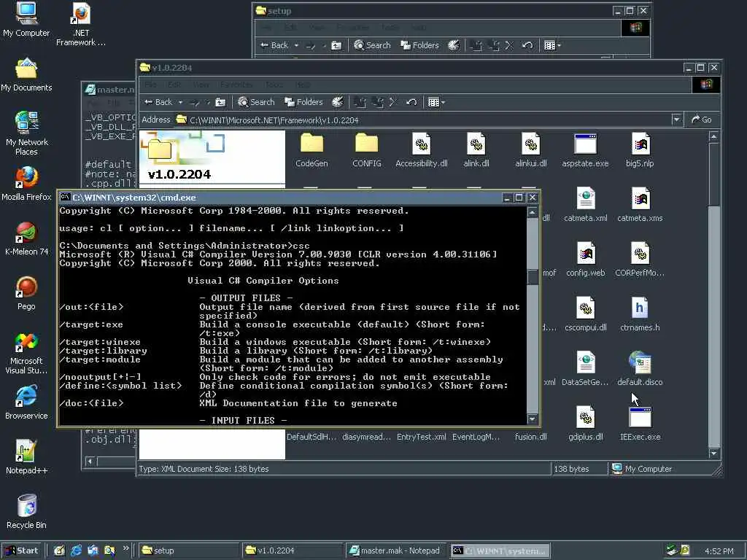Image resolution: width=747 pixels, height=560 pixels.
Task: Click the system tray clock
Action: (x=719, y=551)
